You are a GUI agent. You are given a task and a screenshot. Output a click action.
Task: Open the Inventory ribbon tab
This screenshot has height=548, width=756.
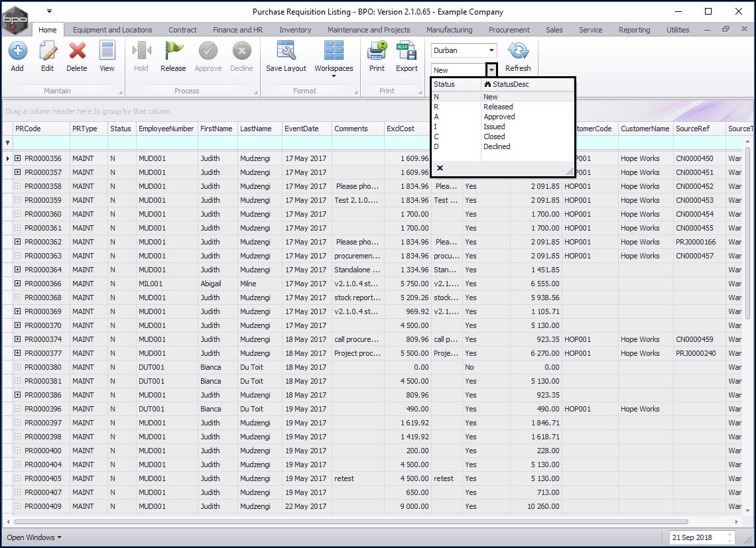295,30
